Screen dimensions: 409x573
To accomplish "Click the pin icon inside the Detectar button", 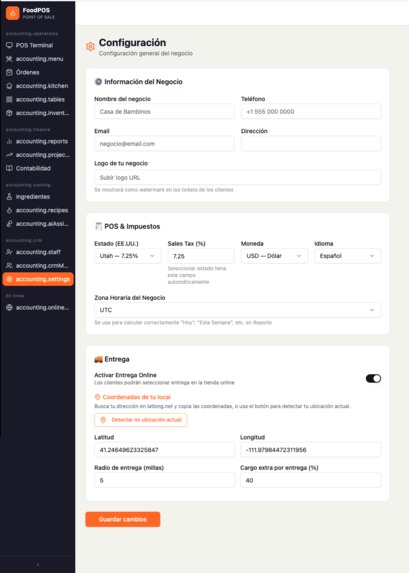I will click(x=103, y=420).
